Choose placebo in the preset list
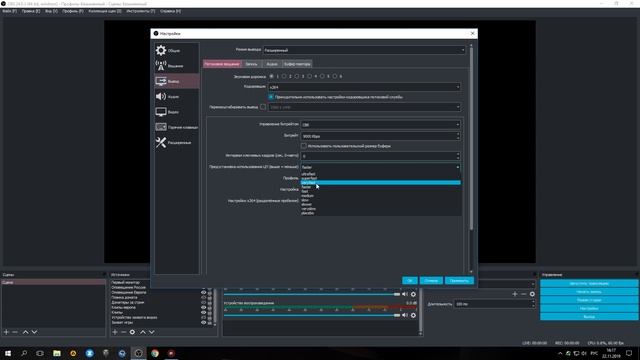 [380, 213]
